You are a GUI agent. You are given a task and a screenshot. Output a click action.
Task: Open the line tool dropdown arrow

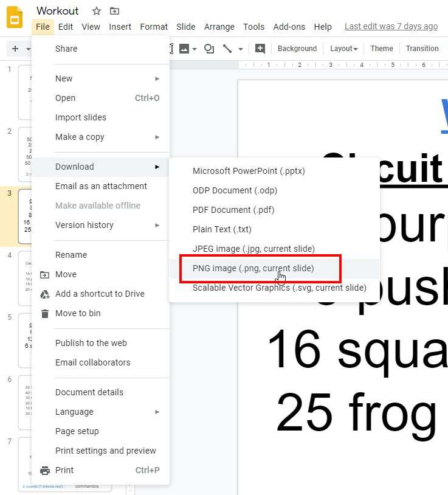pos(241,49)
